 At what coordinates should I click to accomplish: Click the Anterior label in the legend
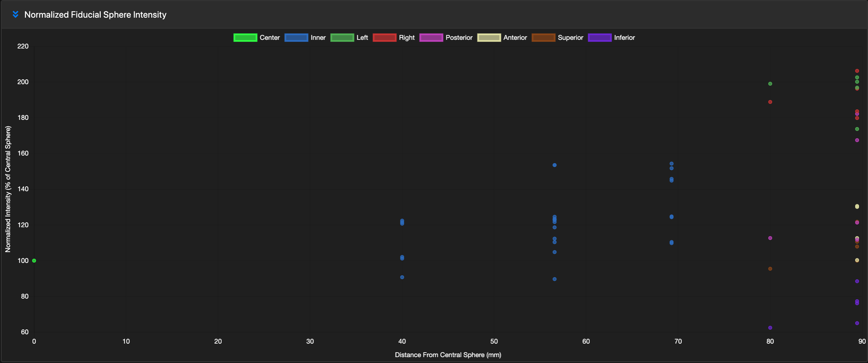click(515, 37)
